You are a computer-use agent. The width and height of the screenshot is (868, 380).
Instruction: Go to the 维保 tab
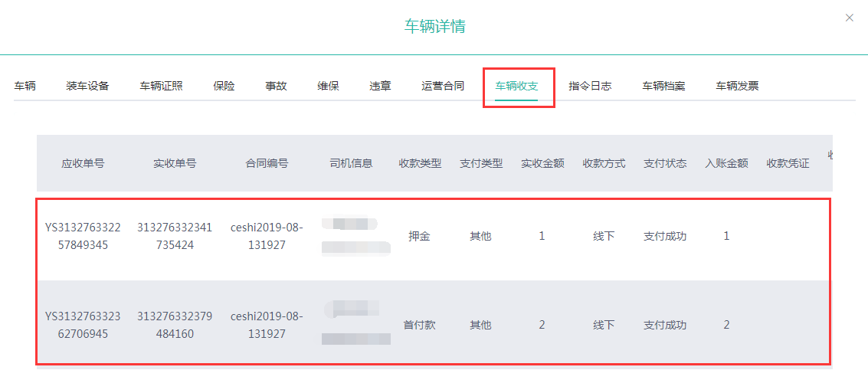[x=328, y=86]
